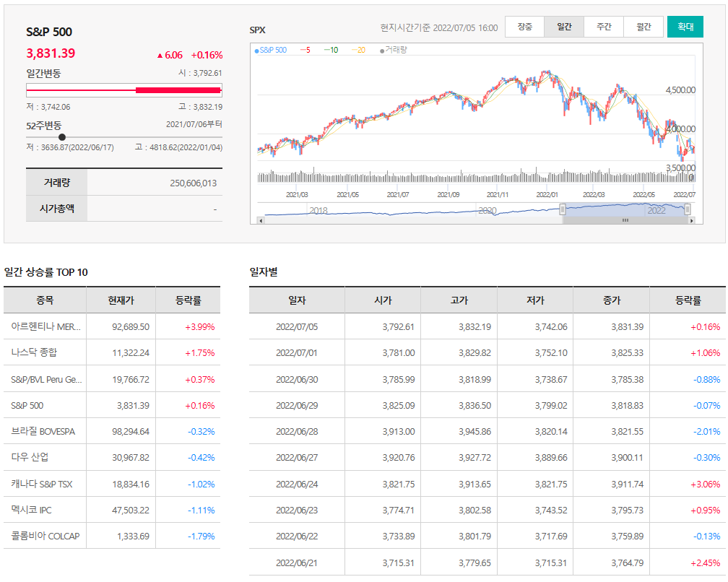Select the 2022/06/30 date cell

tap(297, 379)
